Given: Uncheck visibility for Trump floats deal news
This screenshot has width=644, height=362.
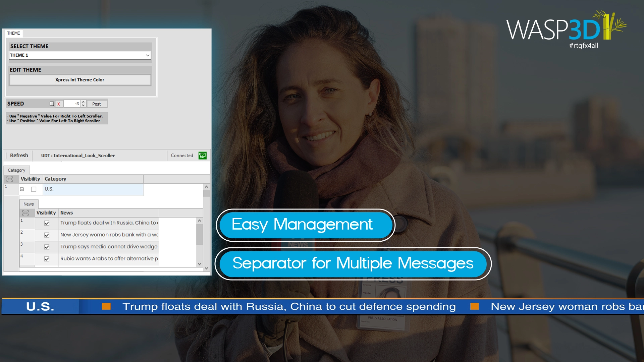Looking at the screenshot, I should [47, 223].
